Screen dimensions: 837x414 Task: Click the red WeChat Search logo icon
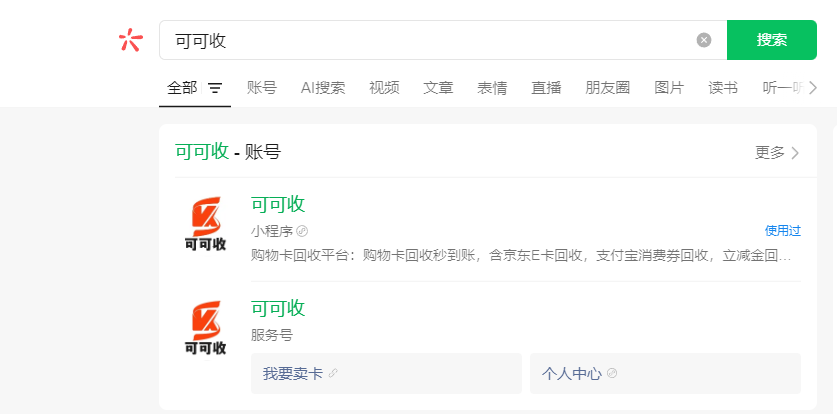(131, 40)
